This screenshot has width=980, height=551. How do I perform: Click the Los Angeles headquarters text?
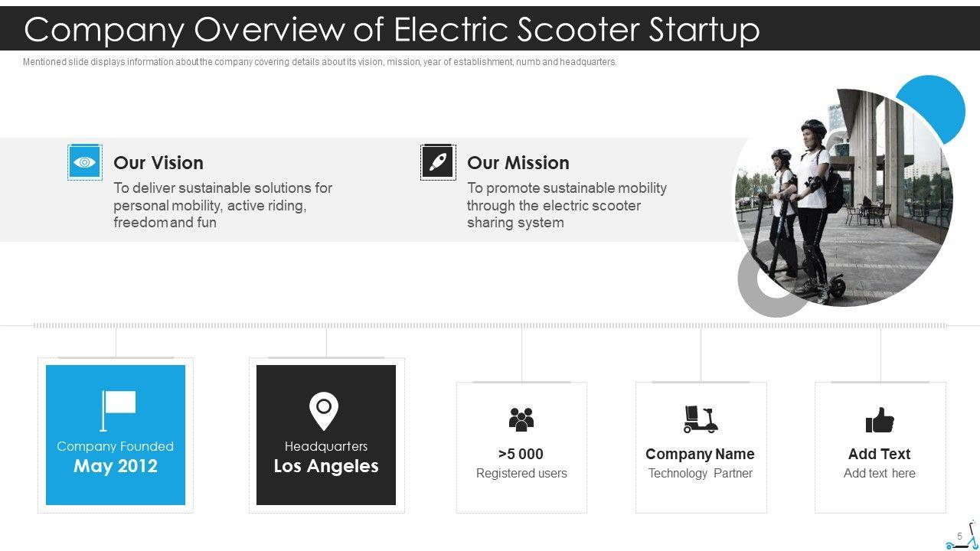(326, 466)
